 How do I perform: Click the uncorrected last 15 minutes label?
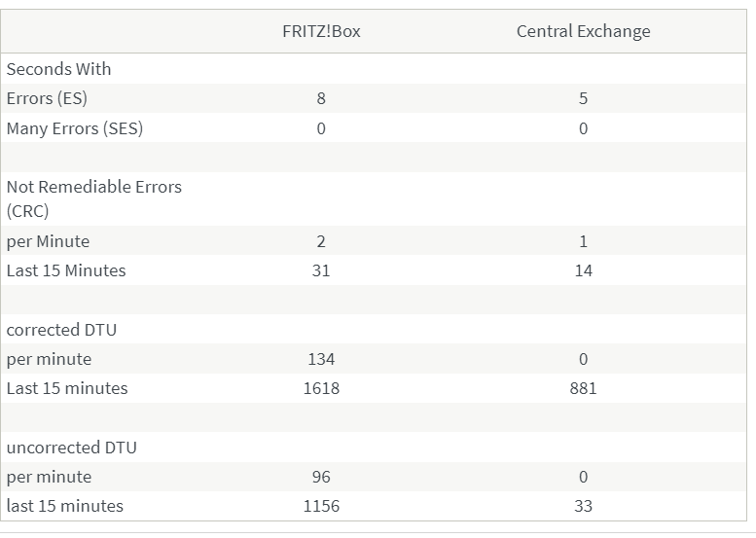(64, 506)
